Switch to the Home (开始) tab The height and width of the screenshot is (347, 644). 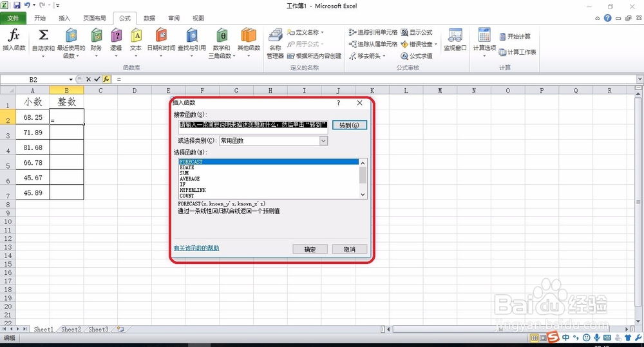tap(40, 18)
